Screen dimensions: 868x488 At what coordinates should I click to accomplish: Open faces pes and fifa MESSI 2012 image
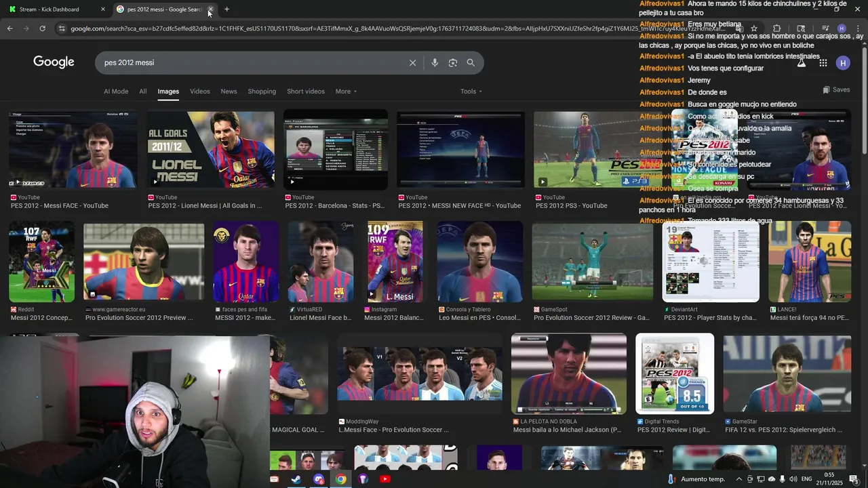pos(246,262)
